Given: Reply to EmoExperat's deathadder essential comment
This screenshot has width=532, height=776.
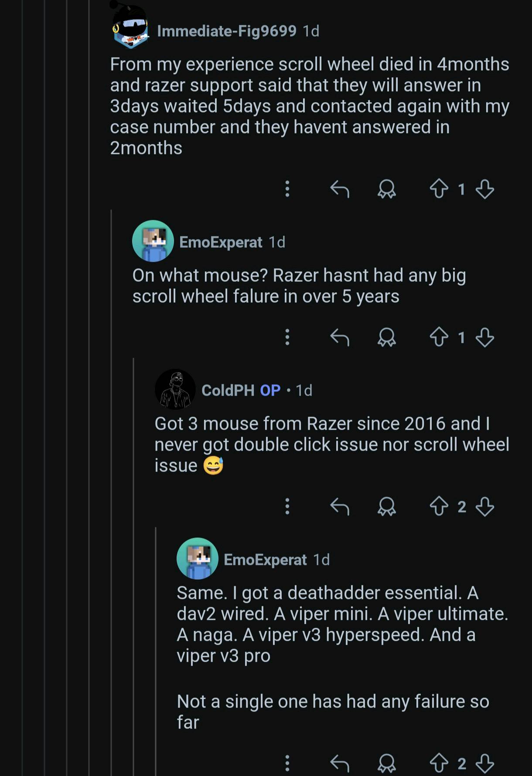Looking at the screenshot, I should (x=340, y=763).
